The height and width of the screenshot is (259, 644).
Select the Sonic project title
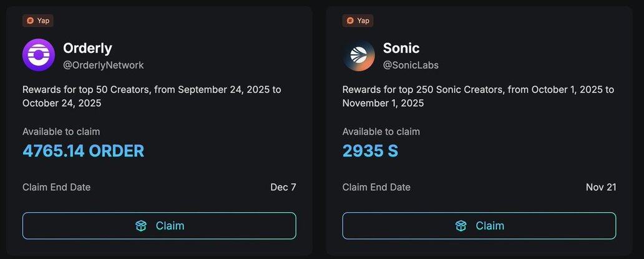(x=401, y=48)
